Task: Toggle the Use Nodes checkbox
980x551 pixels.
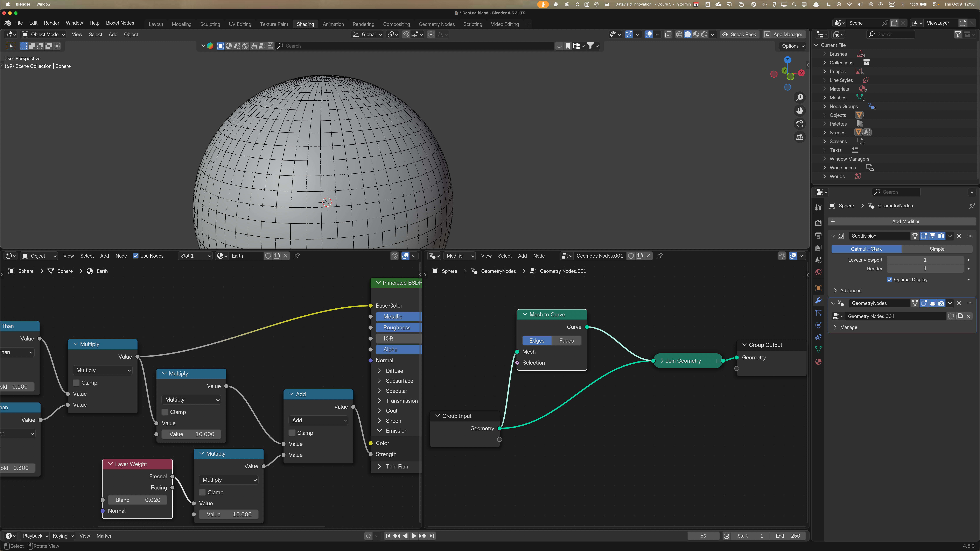Action: pos(135,256)
